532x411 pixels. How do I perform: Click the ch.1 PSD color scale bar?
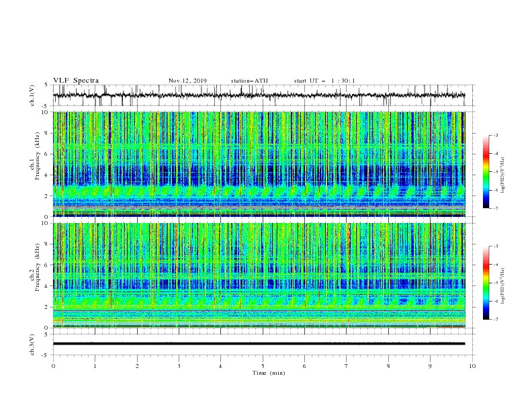pos(486,172)
